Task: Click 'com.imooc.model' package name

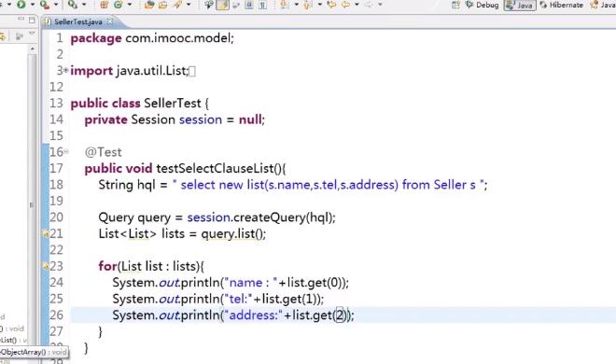Action: (x=177, y=38)
